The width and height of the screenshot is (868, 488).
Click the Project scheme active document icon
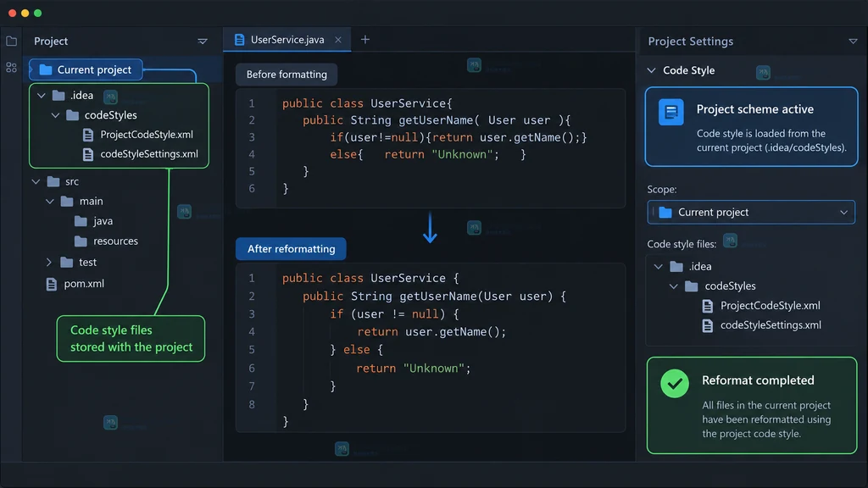[x=671, y=112]
